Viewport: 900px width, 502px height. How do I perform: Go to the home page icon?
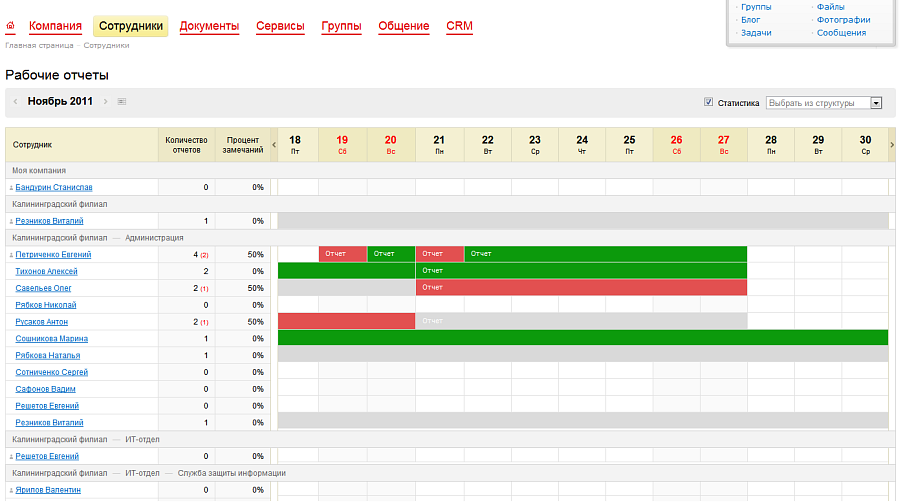[10, 26]
